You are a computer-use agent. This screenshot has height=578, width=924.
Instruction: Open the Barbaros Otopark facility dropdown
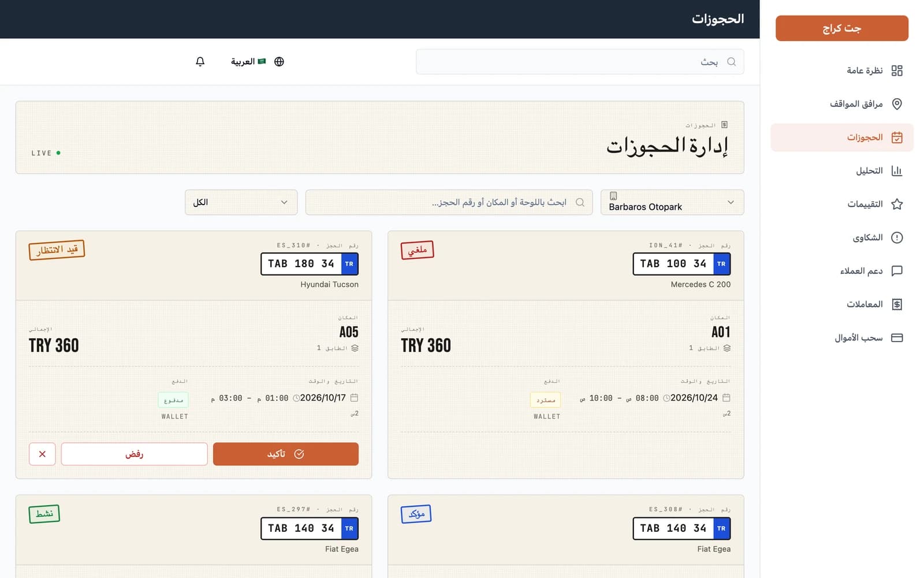coord(672,202)
